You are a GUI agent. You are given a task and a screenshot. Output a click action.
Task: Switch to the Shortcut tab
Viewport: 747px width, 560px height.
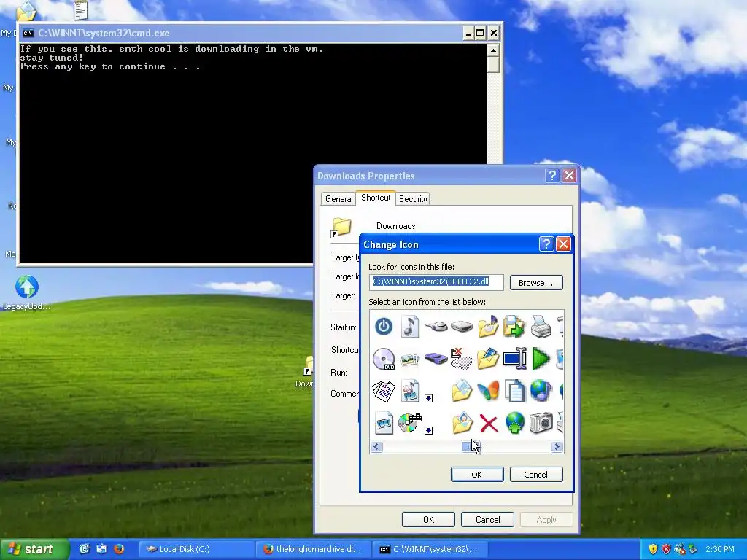pyautogui.click(x=376, y=198)
